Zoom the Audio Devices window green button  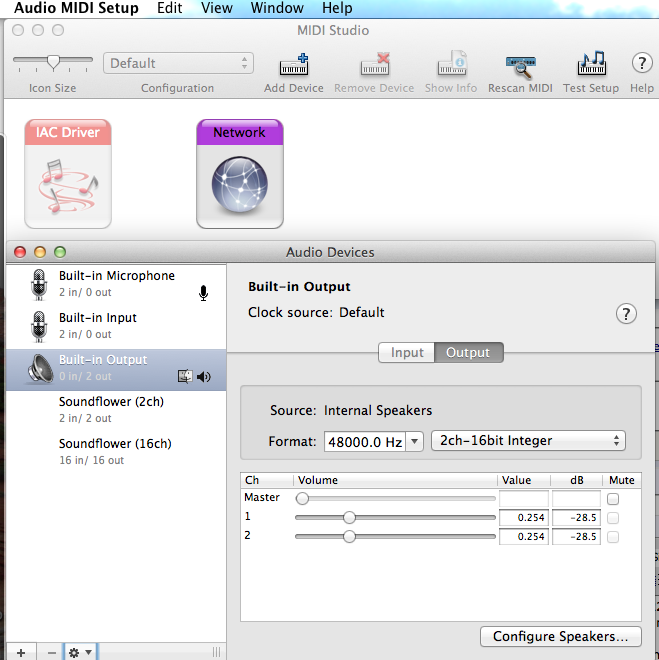tap(60, 252)
